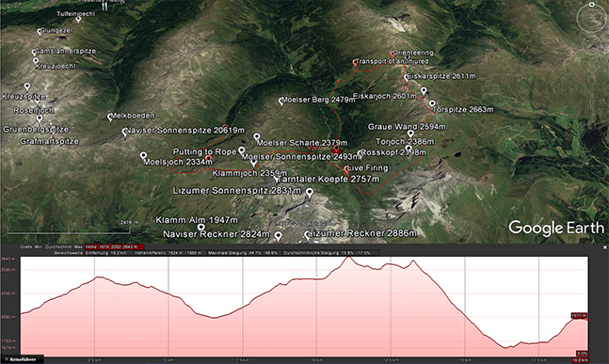609x364 pixels.
Task: Click the Graue Wand 2594m placemark pin
Action: coord(410,135)
